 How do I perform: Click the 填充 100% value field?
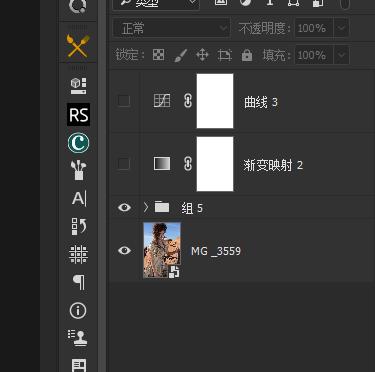(x=314, y=55)
